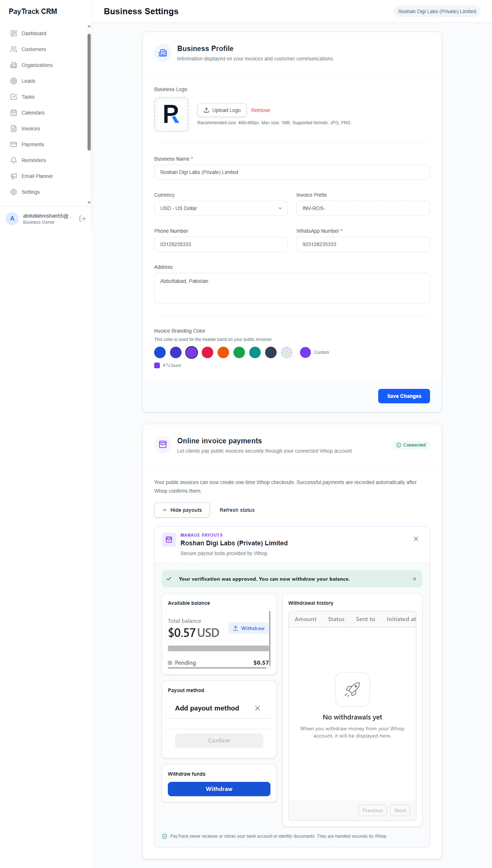Click the Reminders bell icon
The image size is (492, 868).
[14, 160]
